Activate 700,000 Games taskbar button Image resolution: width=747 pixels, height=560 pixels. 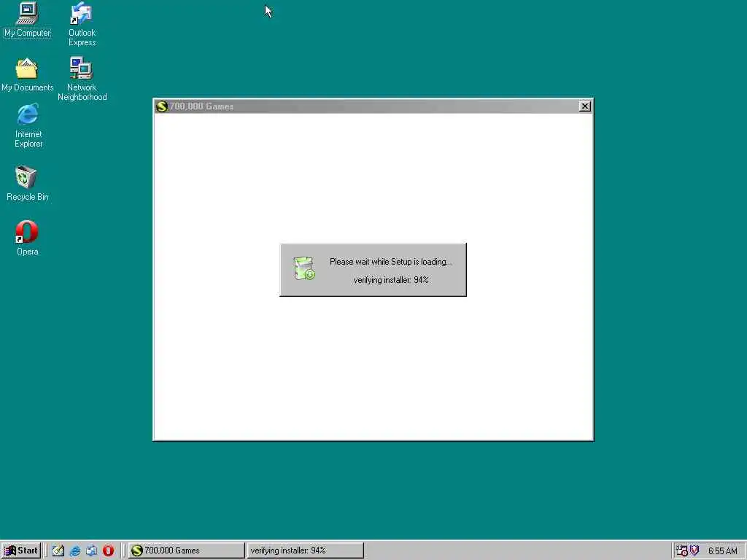click(x=186, y=551)
